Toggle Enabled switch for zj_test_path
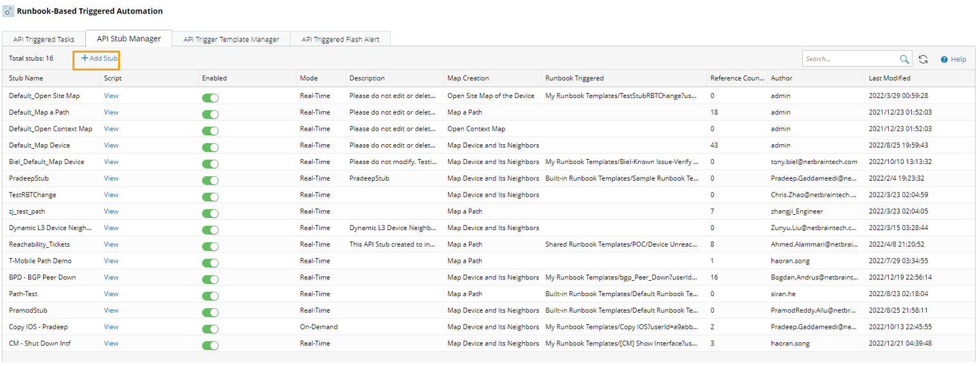The height and width of the screenshot is (366, 980). click(x=210, y=213)
